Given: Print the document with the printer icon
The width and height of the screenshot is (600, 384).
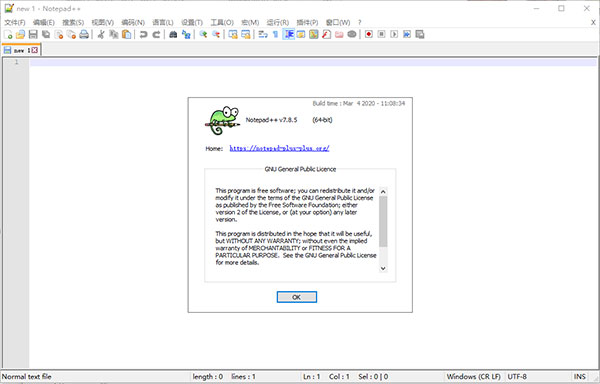Looking at the screenshot, I should coord(84,35).
